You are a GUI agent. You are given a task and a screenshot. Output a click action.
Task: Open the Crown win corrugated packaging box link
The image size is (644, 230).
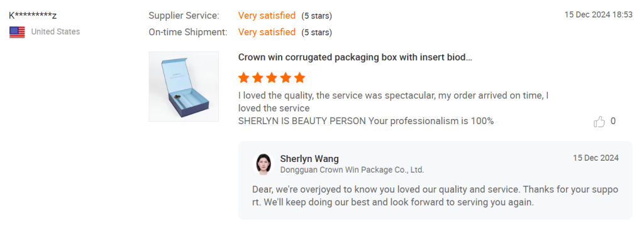(x=355, y=57)
